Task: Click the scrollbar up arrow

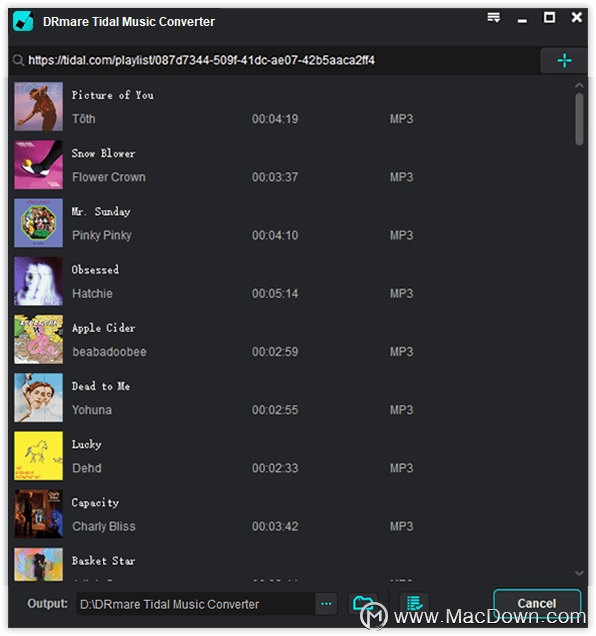Action: 579,85
